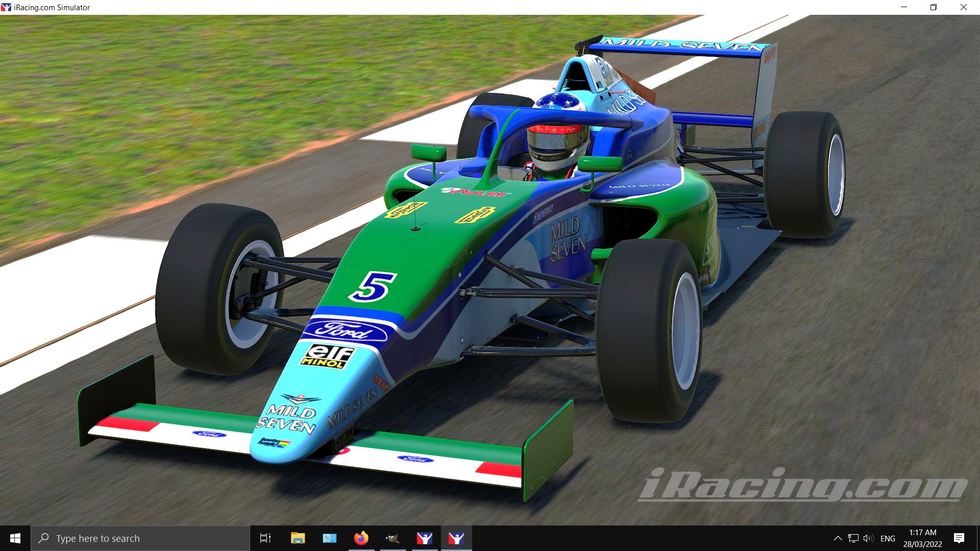Open the Windows Start menu
Screen dimensions: 980x551
click(15, 538)
